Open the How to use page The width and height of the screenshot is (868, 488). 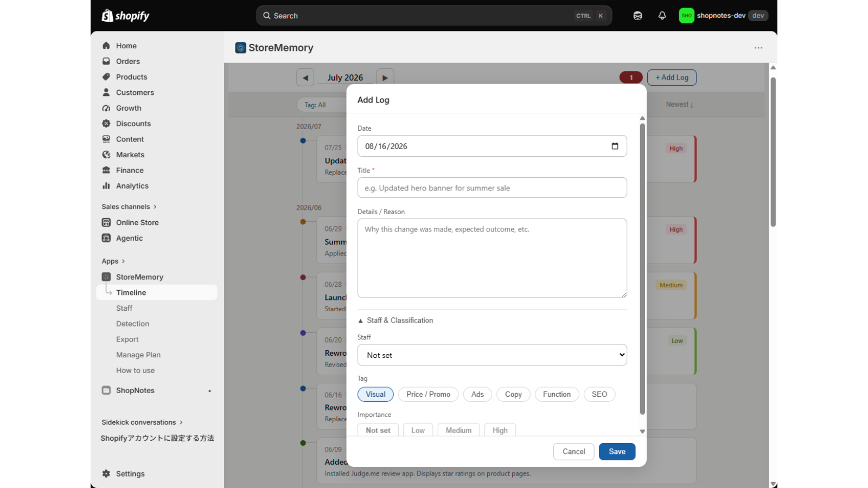click(x=135, y=370)
